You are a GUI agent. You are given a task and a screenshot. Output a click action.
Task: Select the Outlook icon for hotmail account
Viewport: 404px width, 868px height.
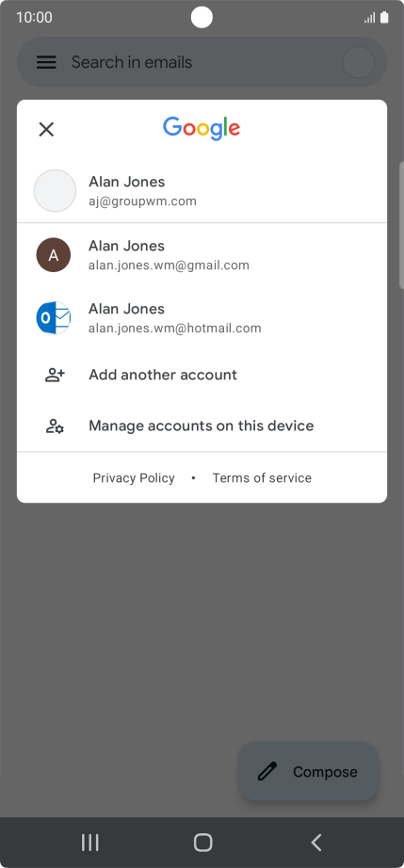(54, 318)
